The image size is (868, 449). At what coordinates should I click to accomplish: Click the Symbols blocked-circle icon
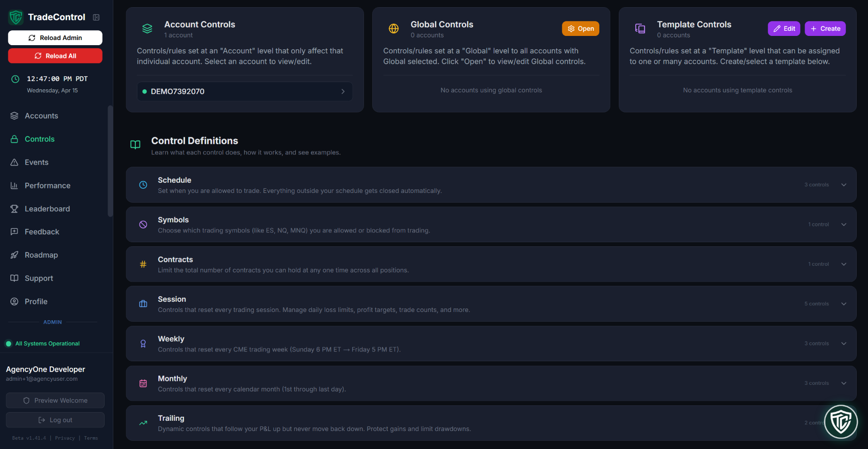click(143, 224)
